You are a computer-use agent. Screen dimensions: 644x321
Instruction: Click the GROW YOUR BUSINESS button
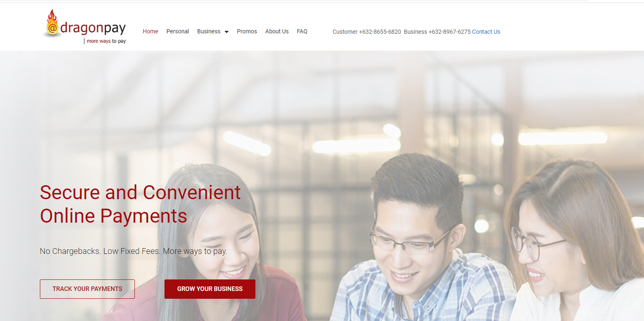coord(210,289)
